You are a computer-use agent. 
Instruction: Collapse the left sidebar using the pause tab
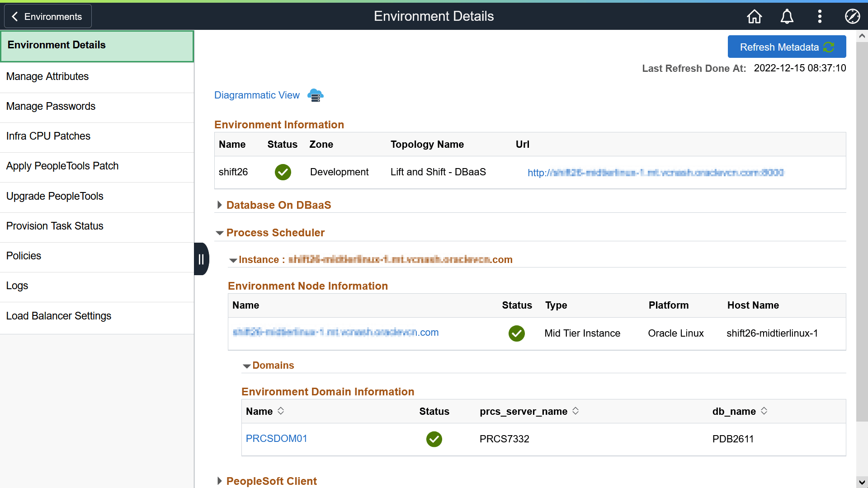click(x=201, y=259)
